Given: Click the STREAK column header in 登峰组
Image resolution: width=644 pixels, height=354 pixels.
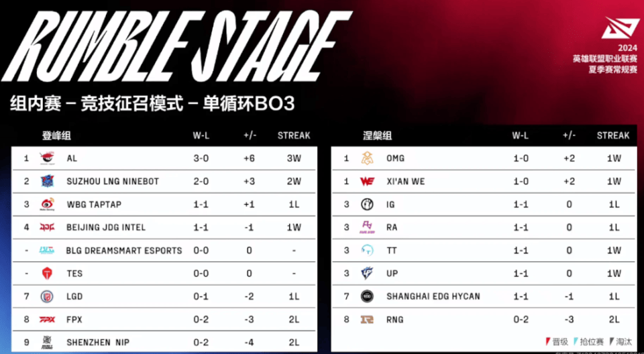Looking at the screenshot, I should tap(294, 135).
